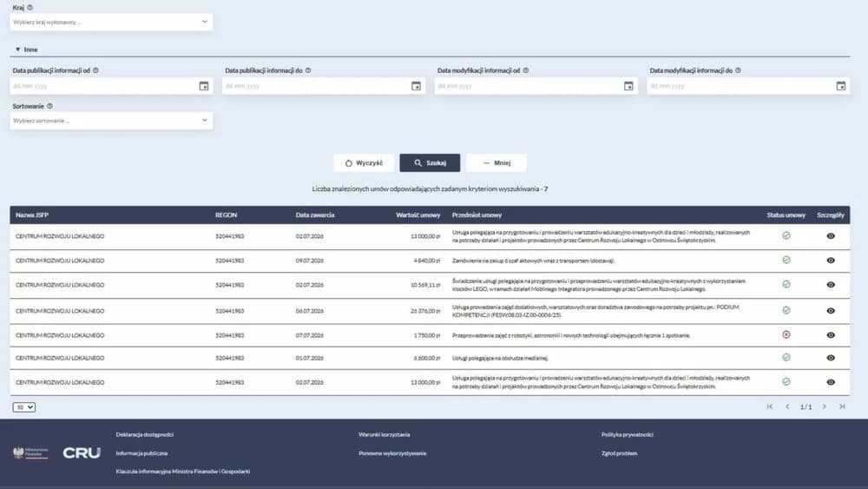This screenshot has height=489, width=868.
Task: Click the Szukaj search button
Action: pyautogui.click(x=431, y=162)
